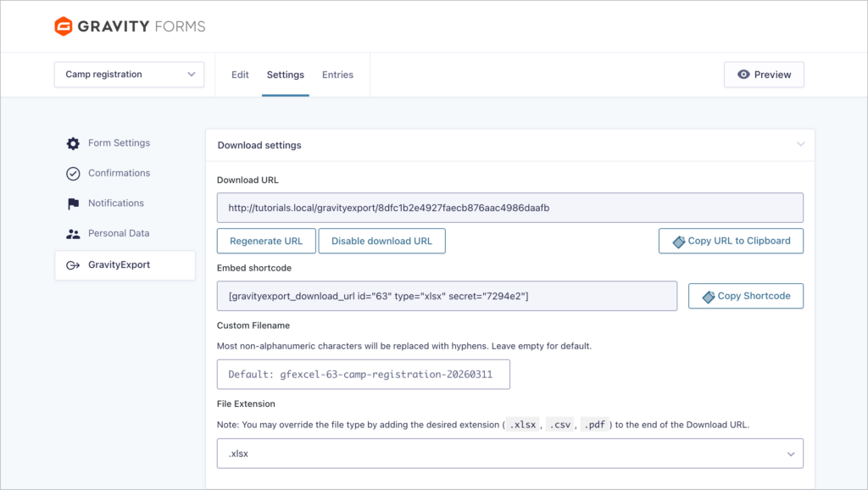Click the Download URL field

509,208
